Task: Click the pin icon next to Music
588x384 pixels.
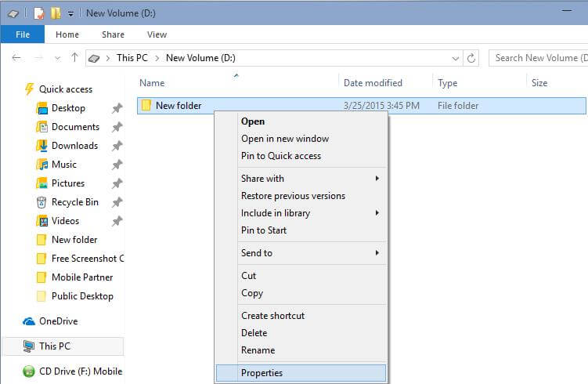Action: pos(117,165)
